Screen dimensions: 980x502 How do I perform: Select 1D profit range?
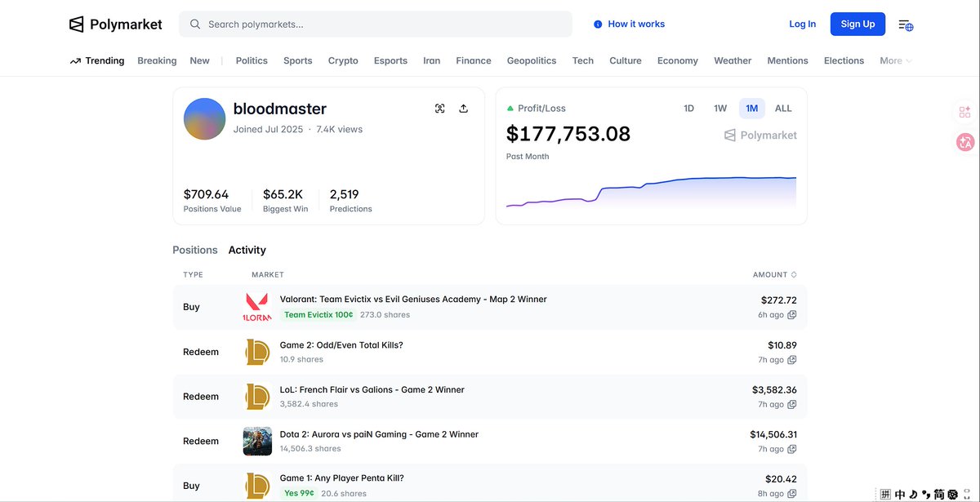pyautogui.click(x=688, y=109)
